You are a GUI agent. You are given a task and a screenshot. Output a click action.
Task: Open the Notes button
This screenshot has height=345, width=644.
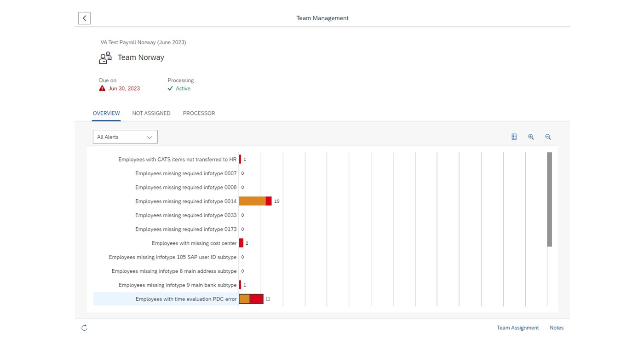coord(556,328)
